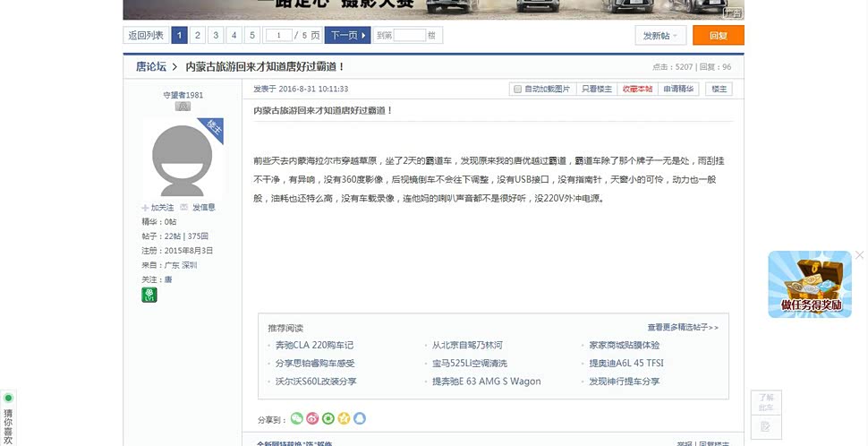This screenshot has width=868, height=446.
Task: Toggle the 自动加载图片 checkbox
Action: (x=517, y=90)
